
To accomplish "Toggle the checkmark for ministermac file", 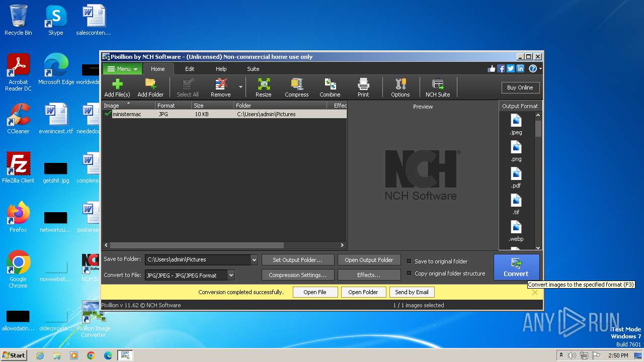I will (x=108, y=114).
